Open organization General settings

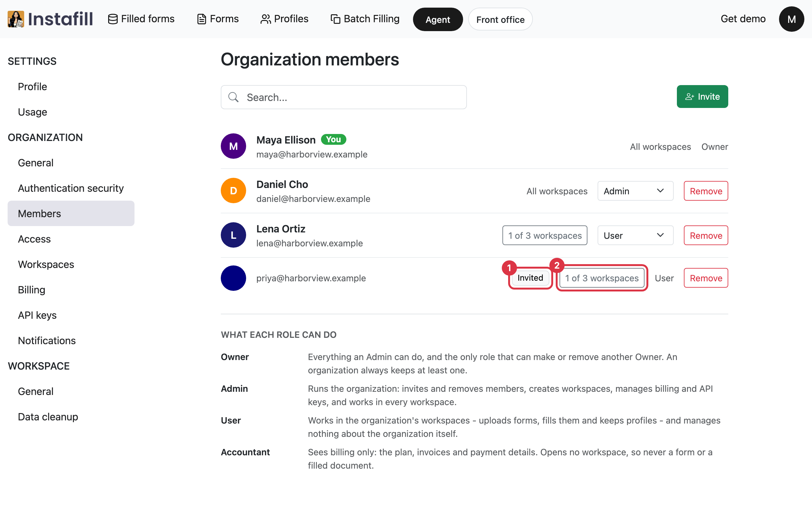click(71, 163)
